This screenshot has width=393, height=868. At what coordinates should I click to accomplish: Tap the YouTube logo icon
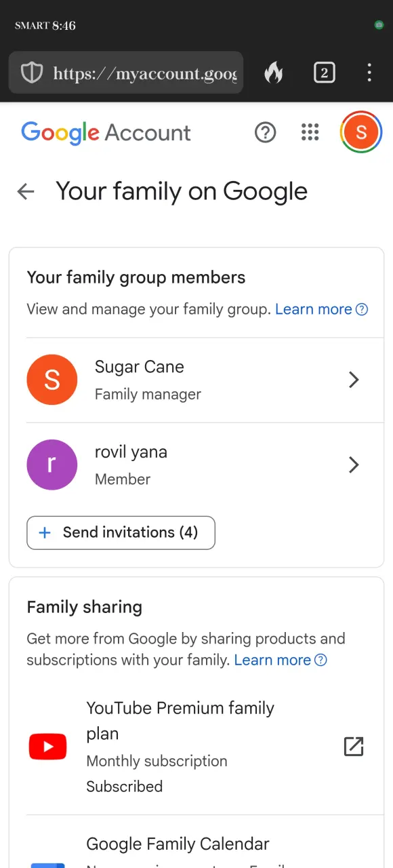[47, 747]
